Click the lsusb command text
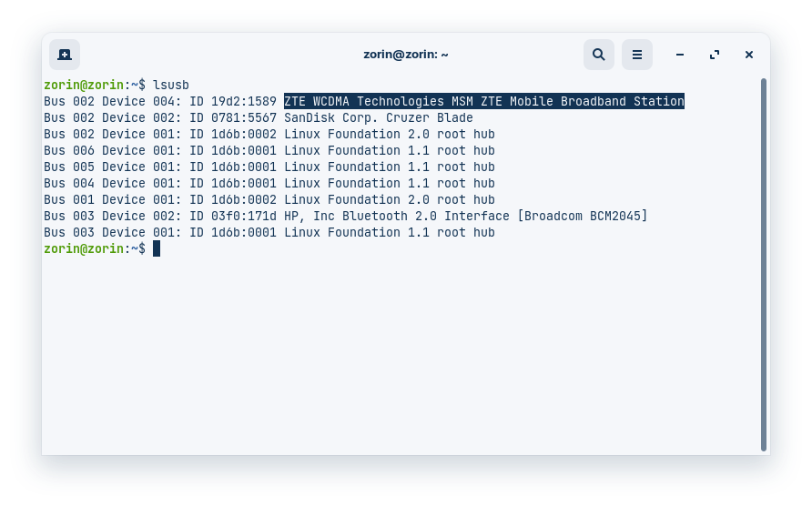 [171, 85]
